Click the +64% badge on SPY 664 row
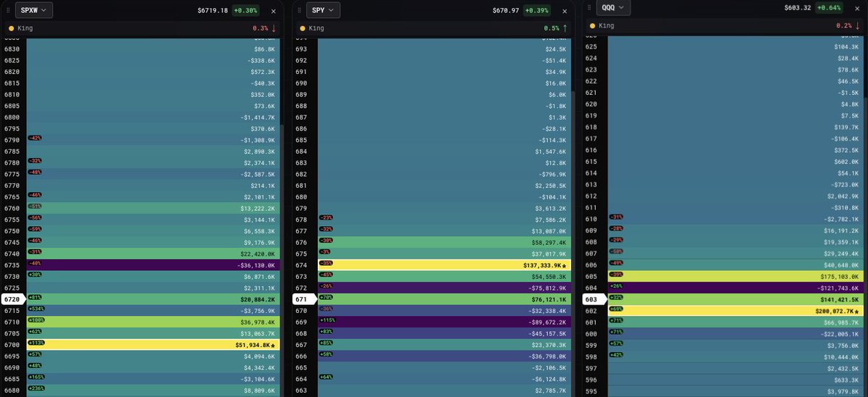The image size is (868, 397). [326, 377]
